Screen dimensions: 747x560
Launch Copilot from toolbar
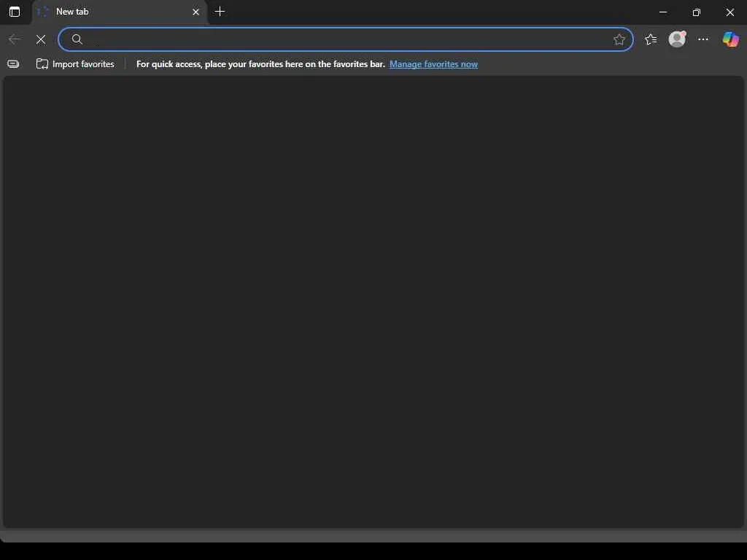730,39
